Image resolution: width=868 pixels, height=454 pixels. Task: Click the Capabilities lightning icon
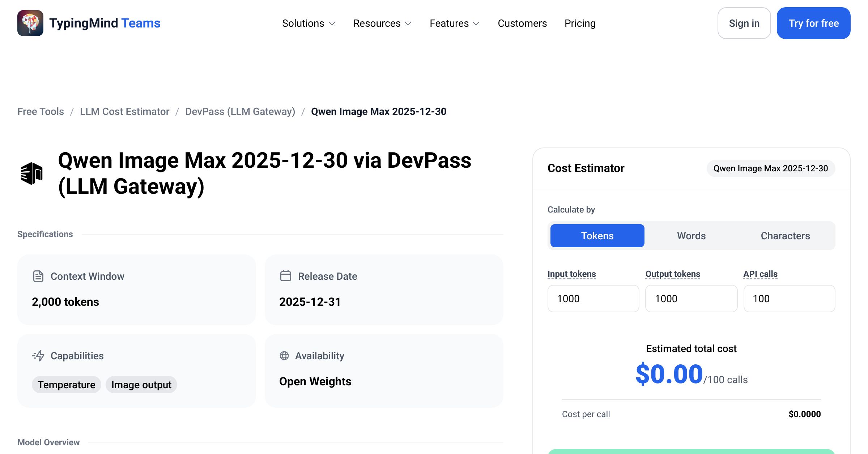tap(38, 356)
